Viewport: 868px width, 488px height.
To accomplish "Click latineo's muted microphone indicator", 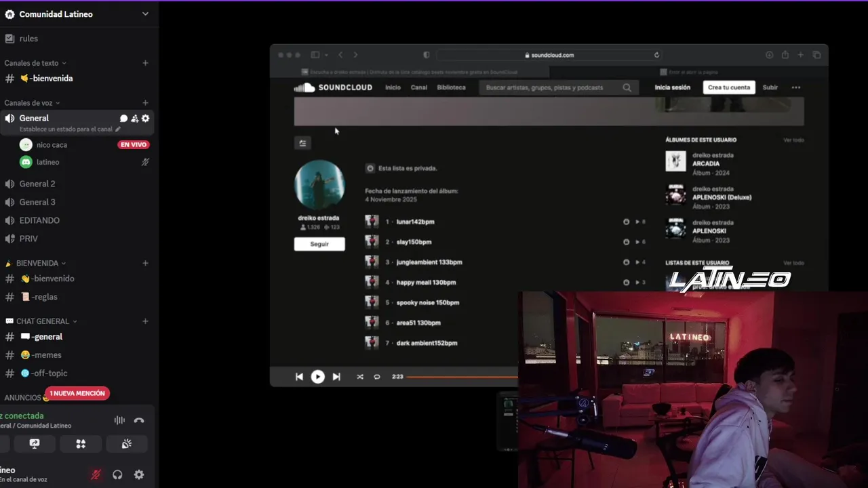I will click(145, 162).
